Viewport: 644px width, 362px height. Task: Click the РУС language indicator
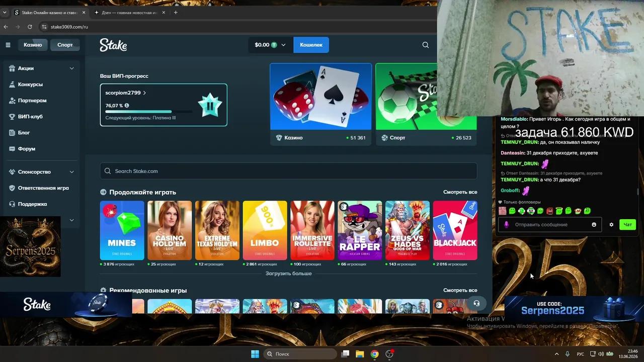580,354
